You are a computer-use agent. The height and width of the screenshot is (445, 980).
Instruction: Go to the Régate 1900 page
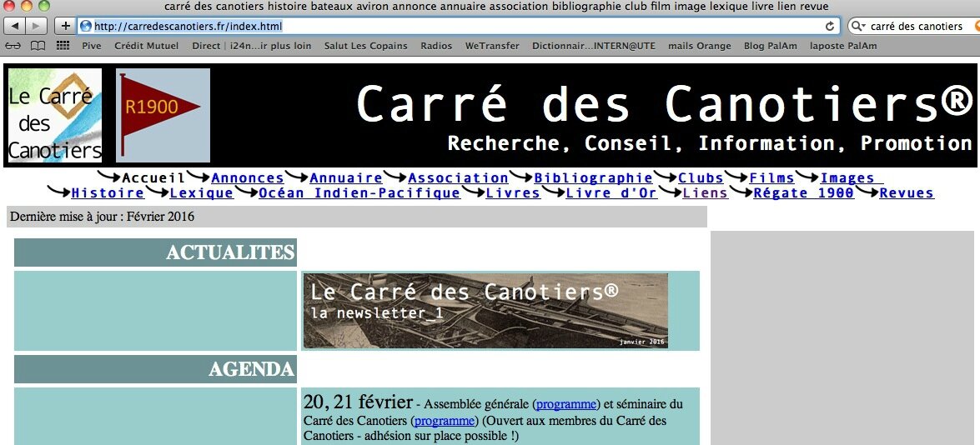click(x=804, y=192)
